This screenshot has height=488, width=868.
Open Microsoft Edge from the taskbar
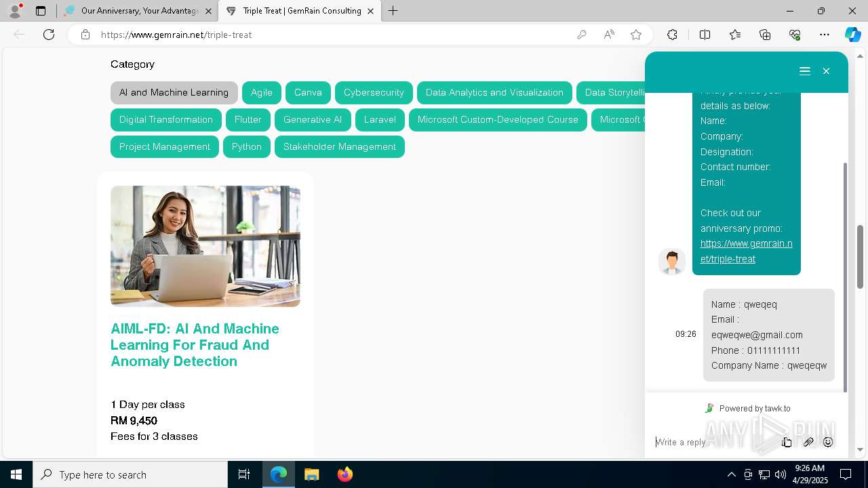coord(279,474)
